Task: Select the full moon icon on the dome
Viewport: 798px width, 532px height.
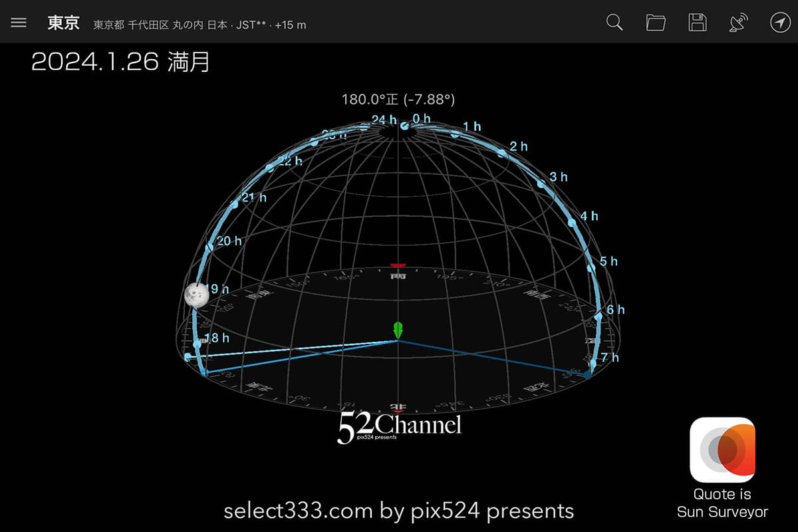Action: click(196, 295)
